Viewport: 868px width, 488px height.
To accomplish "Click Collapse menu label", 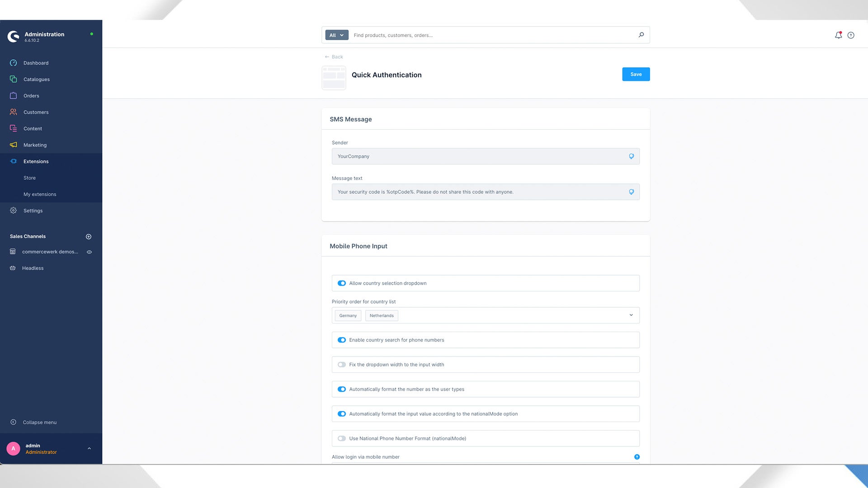I will pos(40,422).
